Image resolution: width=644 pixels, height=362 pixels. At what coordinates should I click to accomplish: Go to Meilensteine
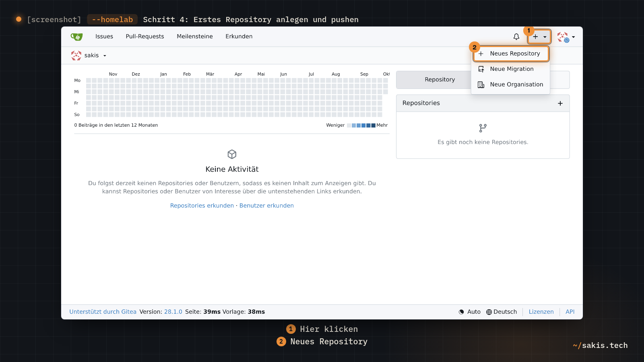[195, 37]
